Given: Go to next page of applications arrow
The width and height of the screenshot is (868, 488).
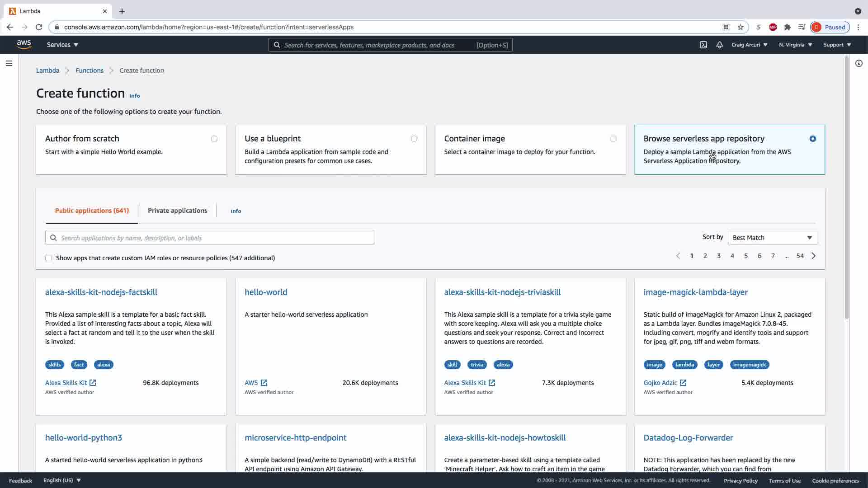Looking at the screenshot, I should [814, 256].
